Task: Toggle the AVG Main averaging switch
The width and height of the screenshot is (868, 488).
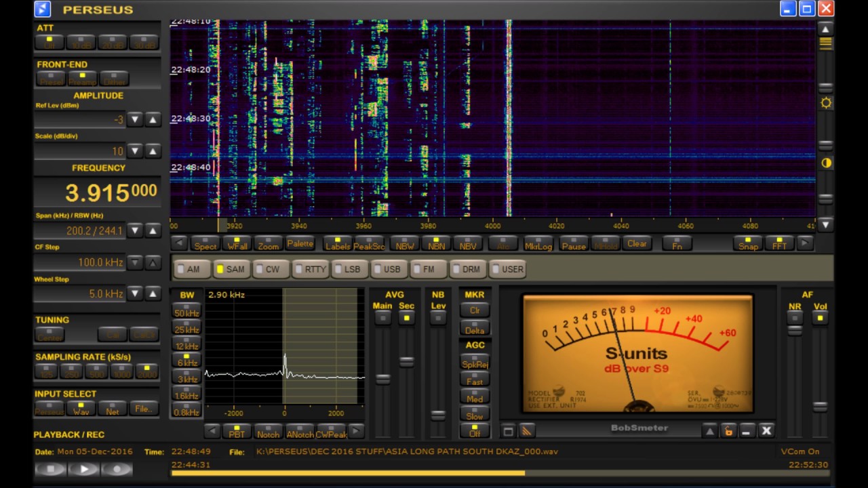Action: pos(383,318)
